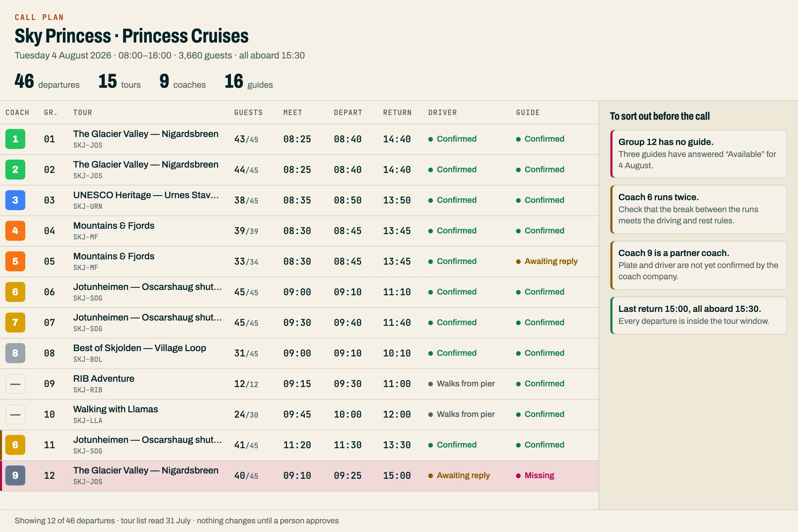Open the 'Last return 15:00' card
This screenshot has height=532, width=798.
point(698,316)
